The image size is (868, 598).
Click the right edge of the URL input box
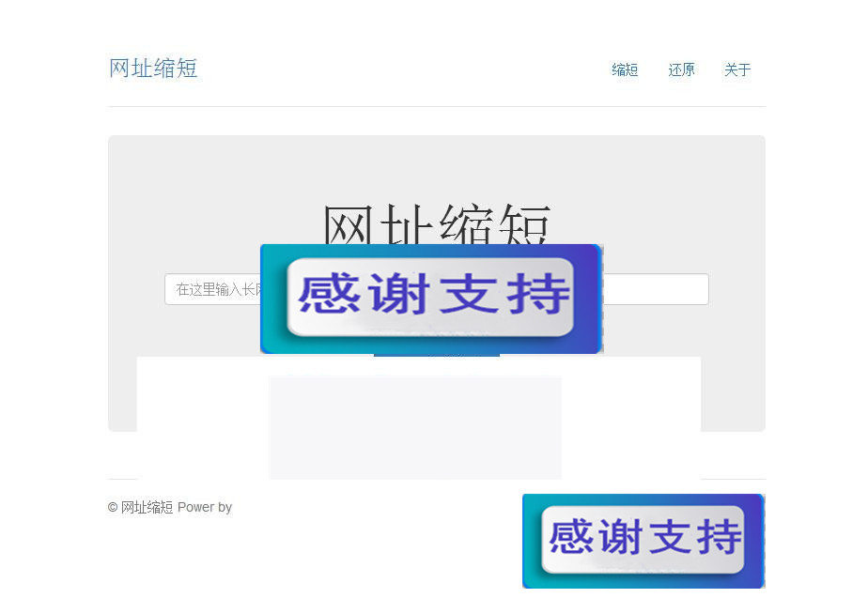[x=695, y=288]
